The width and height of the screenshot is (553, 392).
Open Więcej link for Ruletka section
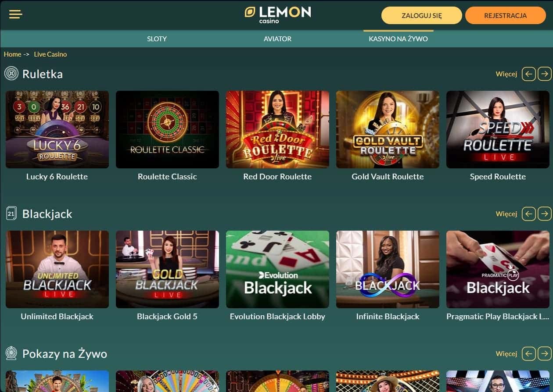[x=506, y=74]
